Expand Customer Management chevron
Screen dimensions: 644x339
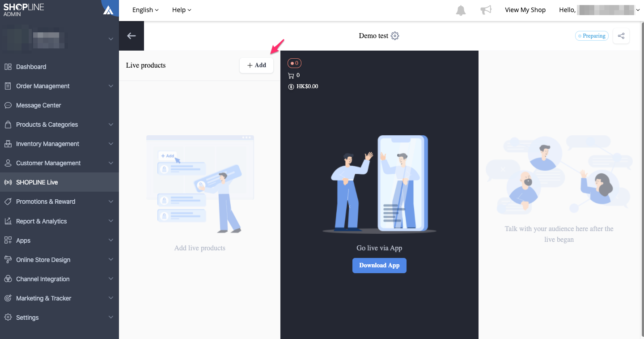(111, 163)
